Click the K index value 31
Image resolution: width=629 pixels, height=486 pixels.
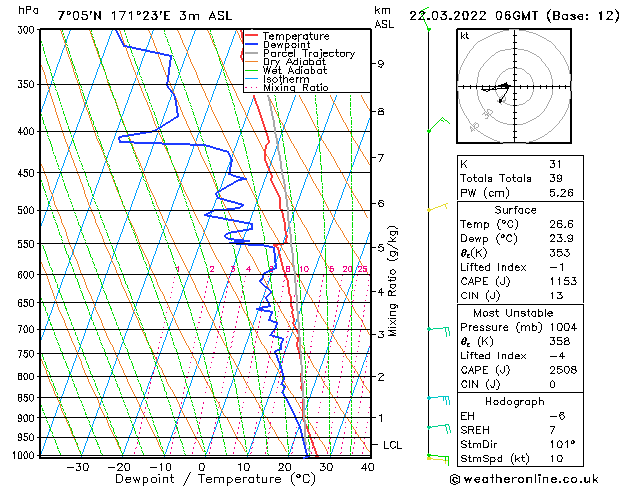click(x=556, y=164)
